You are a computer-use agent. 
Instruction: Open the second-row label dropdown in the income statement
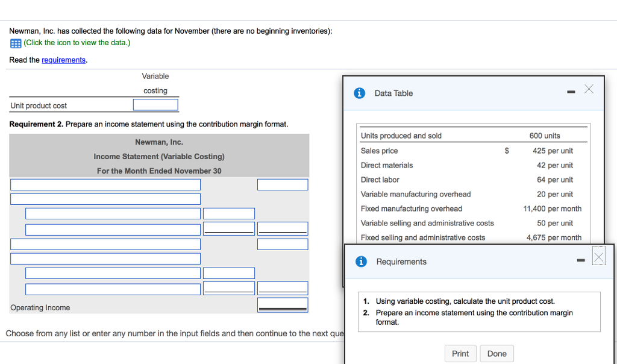coord(105,199)
